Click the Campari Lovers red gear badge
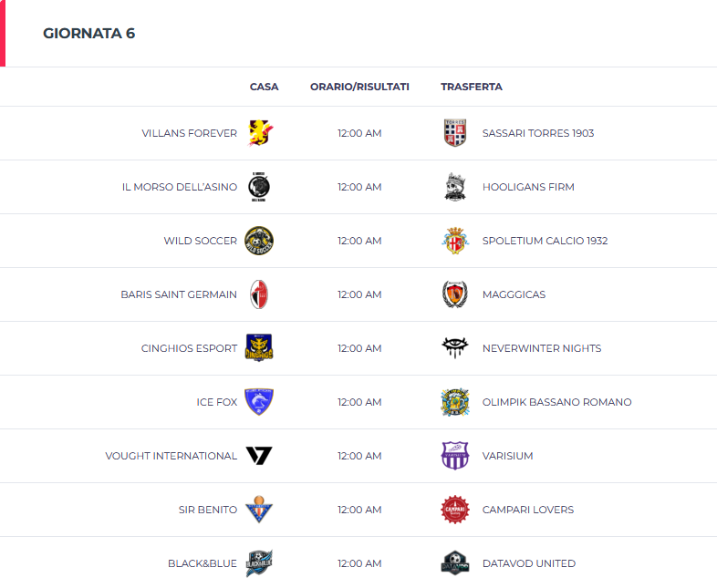This screenshot has width=717, height=588. tap(455, 510)
